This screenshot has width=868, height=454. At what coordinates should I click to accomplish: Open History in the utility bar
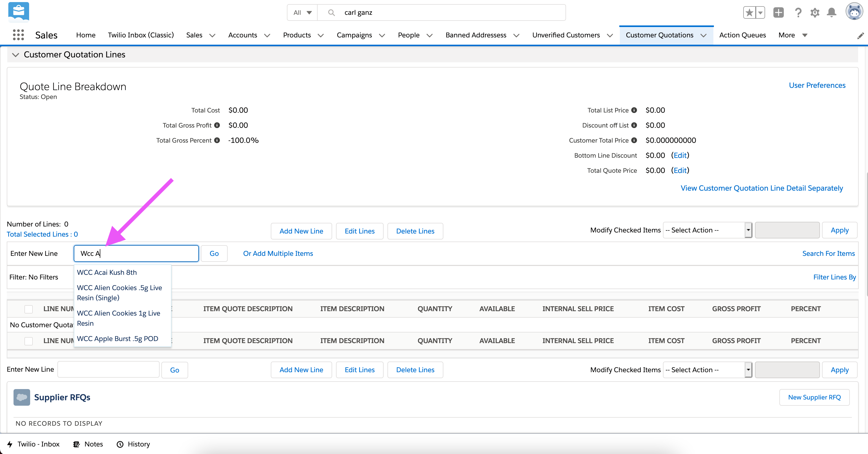click(x=133, y=444)
